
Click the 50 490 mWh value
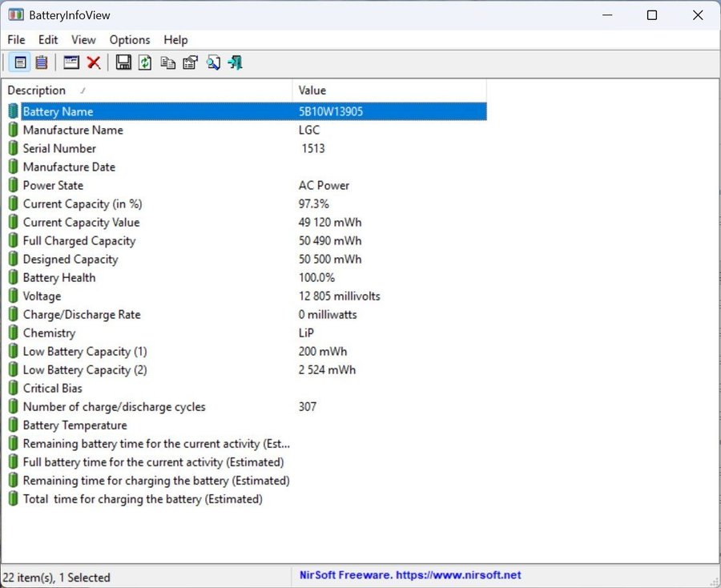[330, 240]
